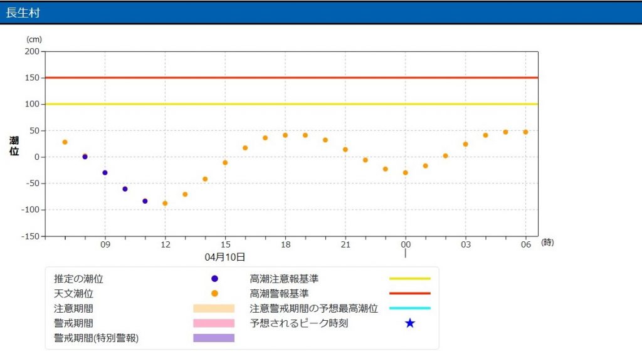Click the cyan legend line sample
Viewport: 642px width, 364px height.
tap(410, 308)
